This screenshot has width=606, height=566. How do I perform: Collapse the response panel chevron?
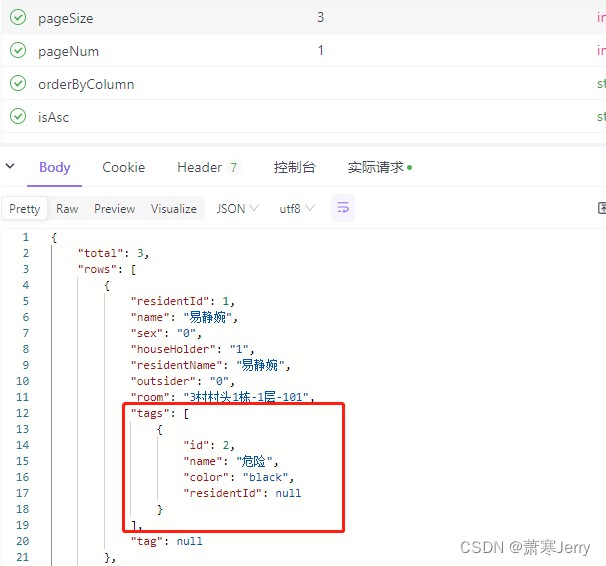tap(10, 167)
